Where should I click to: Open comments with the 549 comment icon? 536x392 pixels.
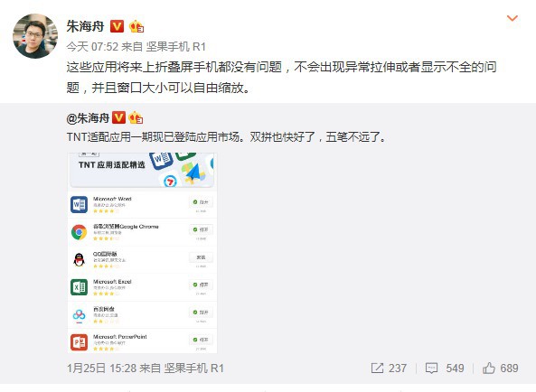click(445, 369)
